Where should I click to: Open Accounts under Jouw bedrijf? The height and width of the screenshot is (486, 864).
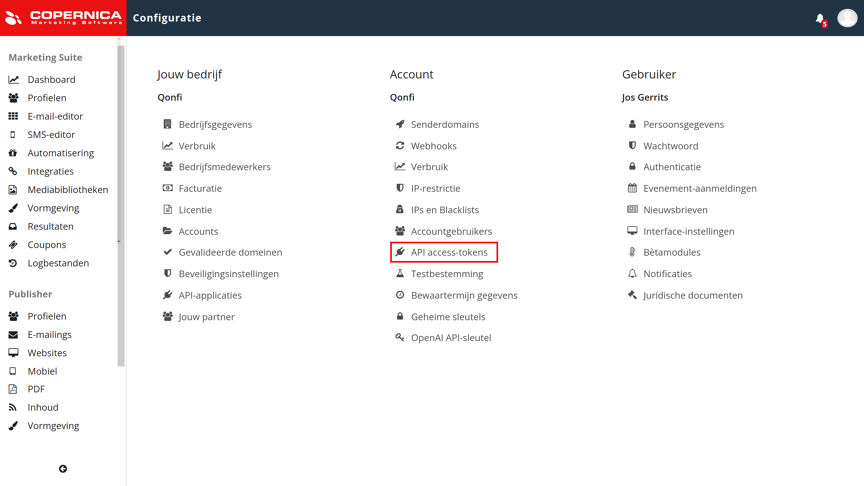pos(198,231)
